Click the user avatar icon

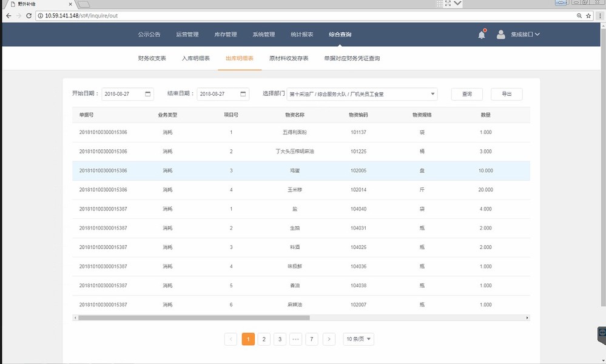click(500, 35)
